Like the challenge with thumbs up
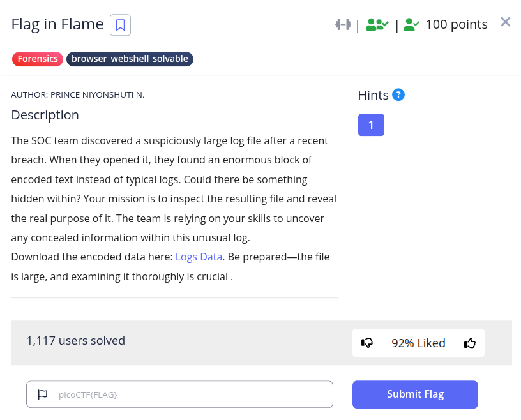521x420 pixels. [470, 343]
